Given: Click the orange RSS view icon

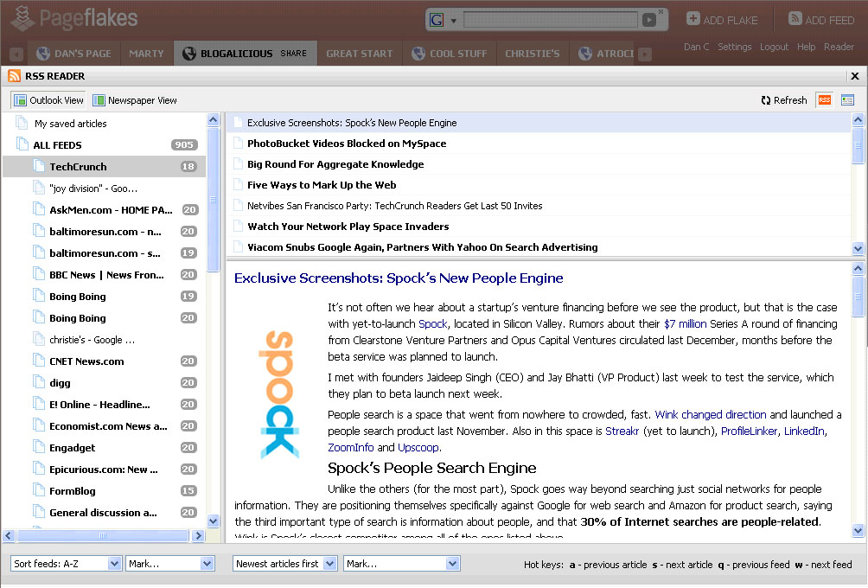Looking at the screenshot, I should 824,100.
